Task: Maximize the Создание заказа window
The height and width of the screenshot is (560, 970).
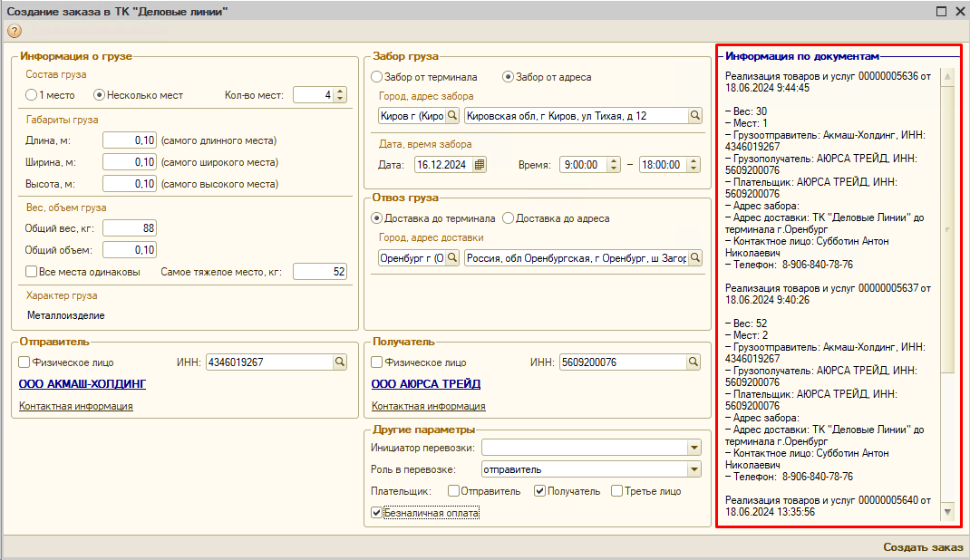Action: pos(941,11)
